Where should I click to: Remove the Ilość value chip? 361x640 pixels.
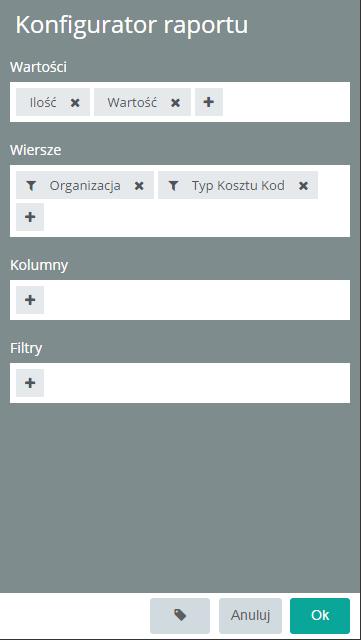75,102
